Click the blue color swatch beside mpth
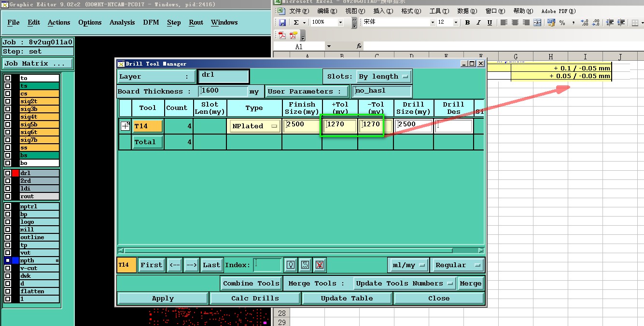This screenshot has width=644, height=326. [x=15, y=260]
